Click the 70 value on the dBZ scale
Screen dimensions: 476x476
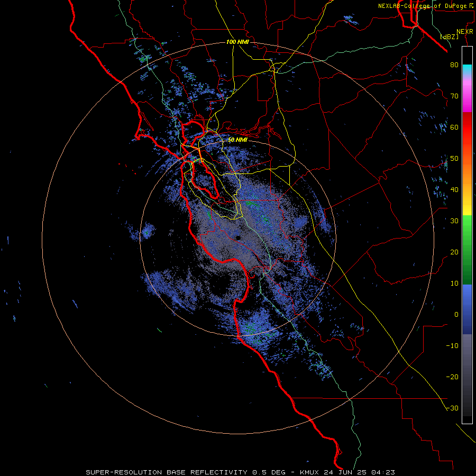[454, 96]
